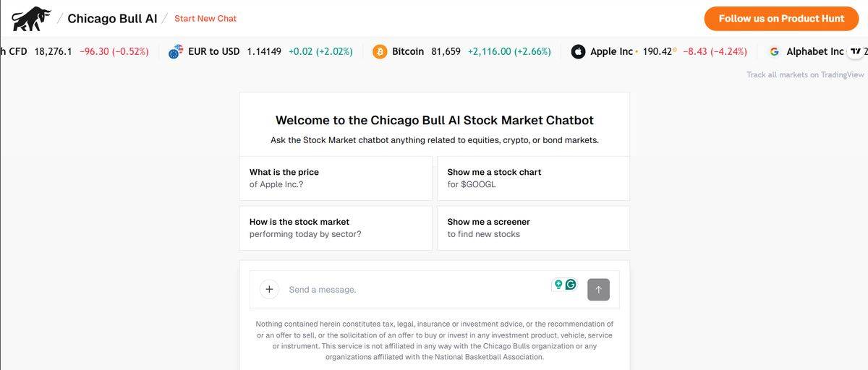Click the EUR to USD flag icon
The image size is (868, 370).
175,52
